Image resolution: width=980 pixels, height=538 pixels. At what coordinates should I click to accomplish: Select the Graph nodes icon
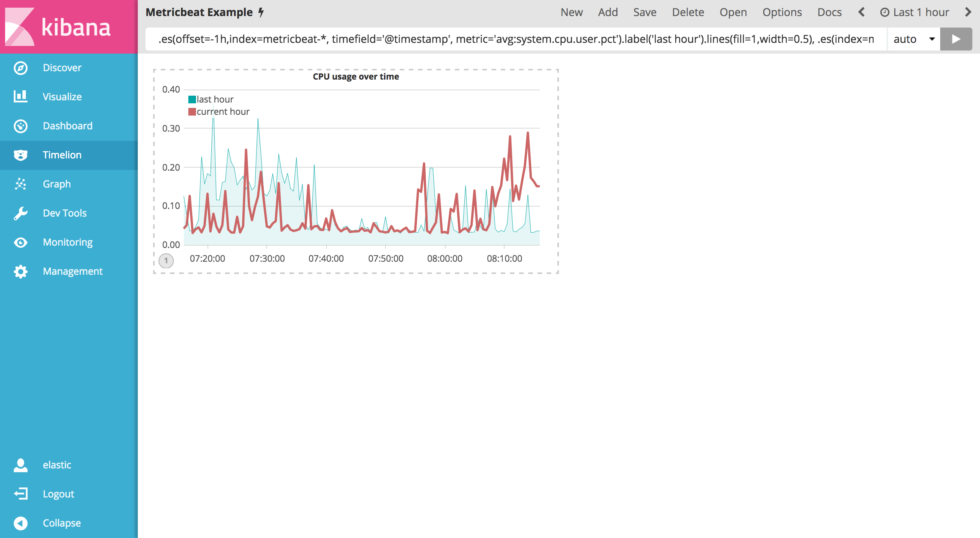[21, 184]
